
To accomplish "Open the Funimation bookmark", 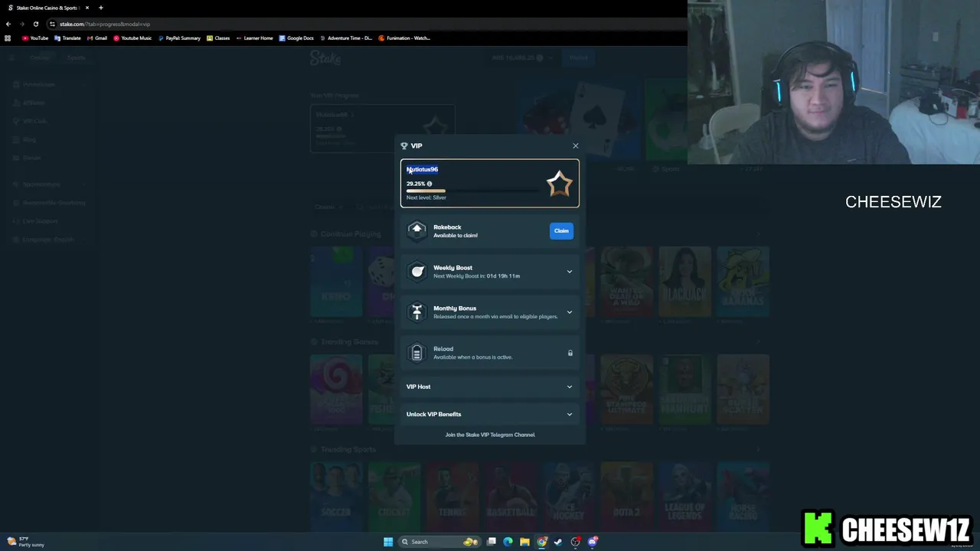I will 404,37.
